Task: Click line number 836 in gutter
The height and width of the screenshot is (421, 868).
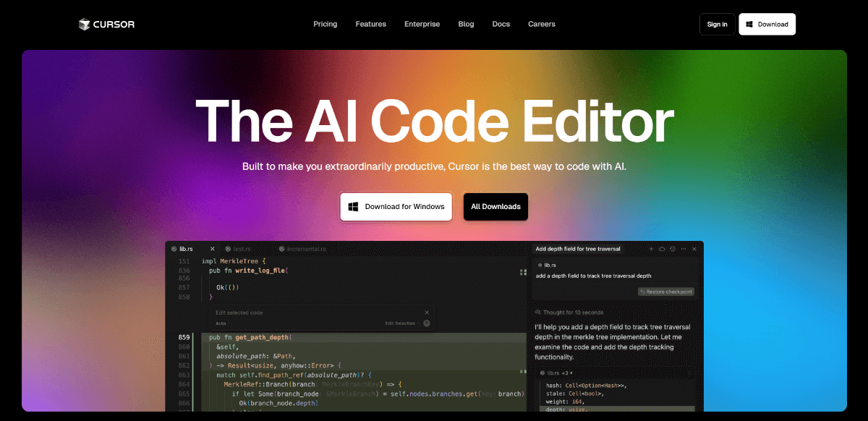Action: point(184,270)
